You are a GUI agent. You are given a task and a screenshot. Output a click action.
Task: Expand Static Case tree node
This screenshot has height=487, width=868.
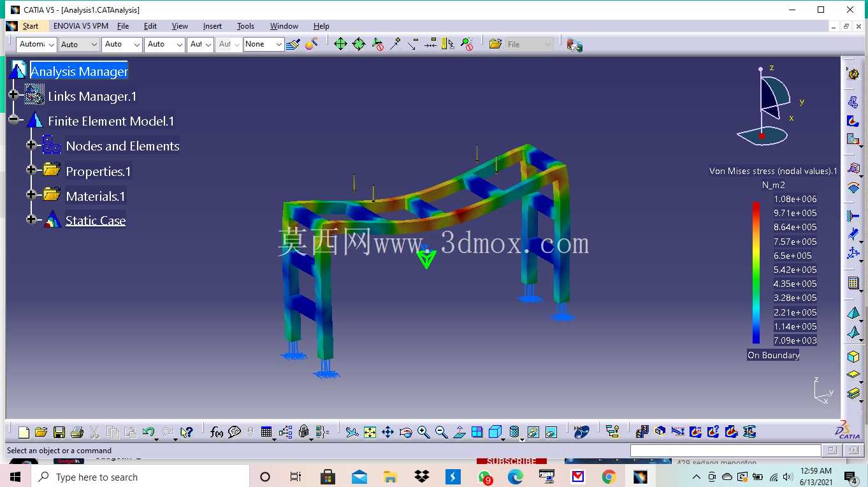(31, 219)
